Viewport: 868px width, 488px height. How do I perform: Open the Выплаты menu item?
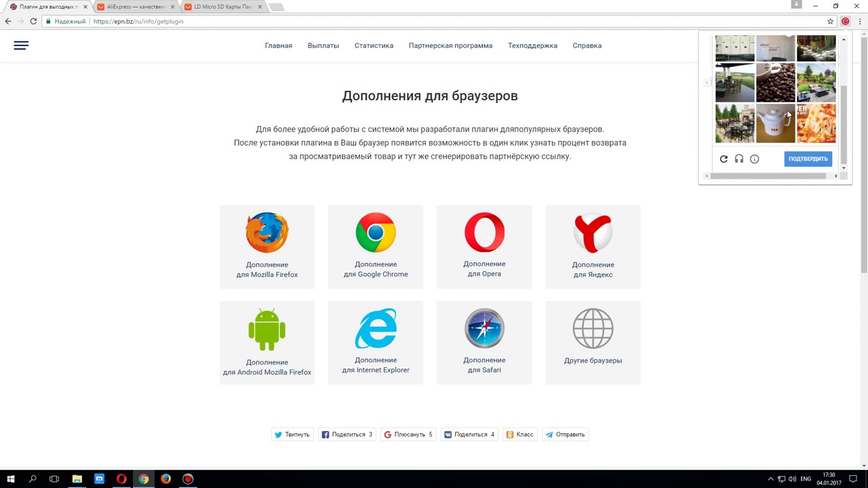(323, 45)
